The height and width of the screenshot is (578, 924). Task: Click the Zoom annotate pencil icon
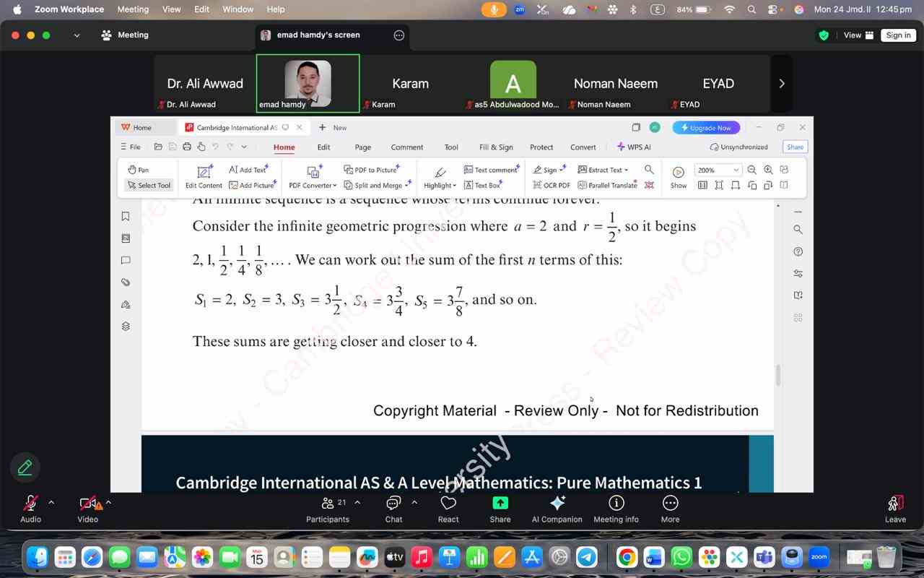tap(25, 467)
